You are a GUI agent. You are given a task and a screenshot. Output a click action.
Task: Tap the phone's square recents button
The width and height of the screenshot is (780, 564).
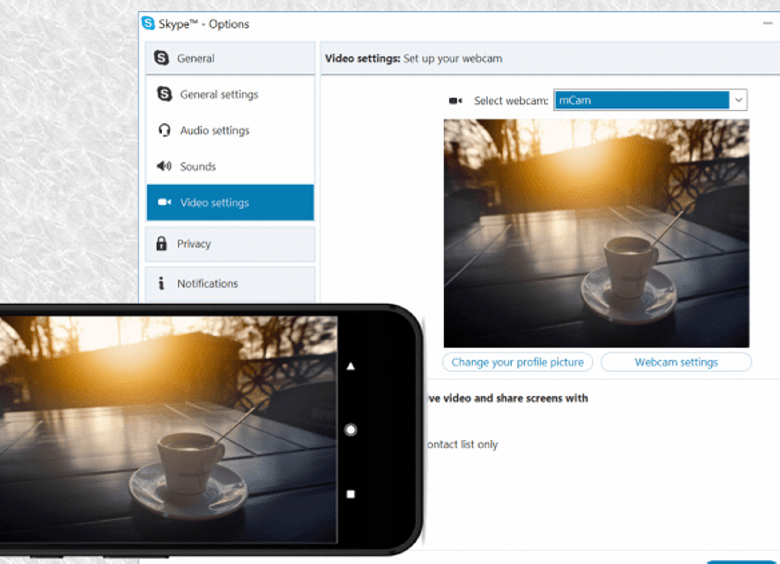point(351,494)
